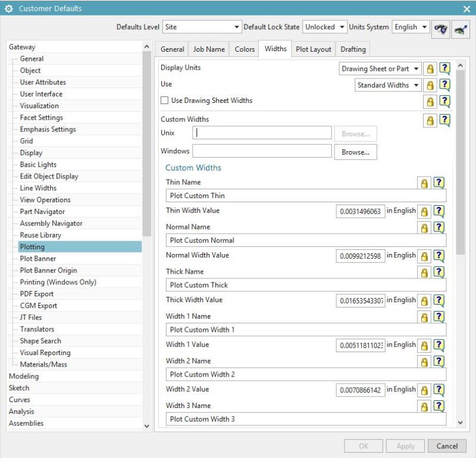The image size is (476, 458).
Task: Click the Cancel button
Action: 447,446
